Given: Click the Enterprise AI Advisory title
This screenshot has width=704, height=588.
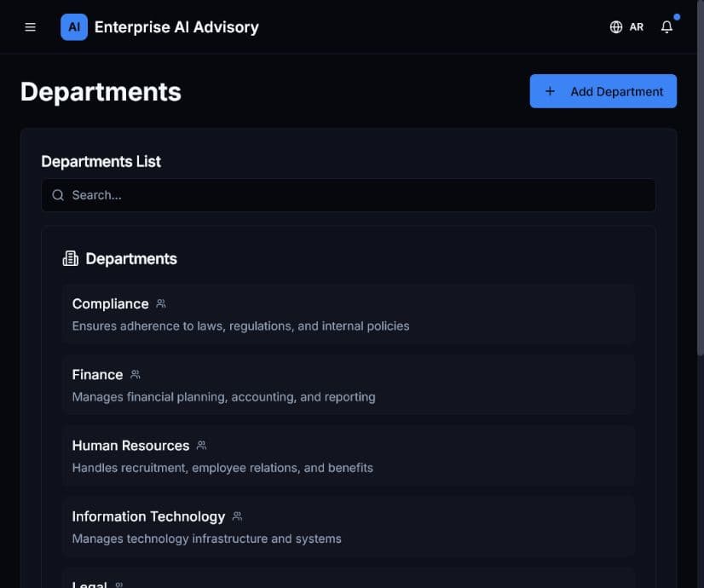Looking at the screenshot, I should click(176, 27).
